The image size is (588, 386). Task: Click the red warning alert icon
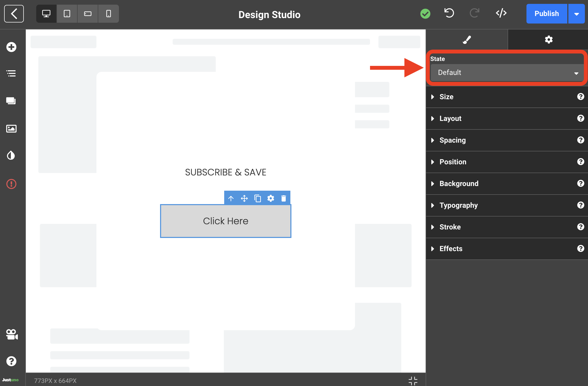click(11, 184)
